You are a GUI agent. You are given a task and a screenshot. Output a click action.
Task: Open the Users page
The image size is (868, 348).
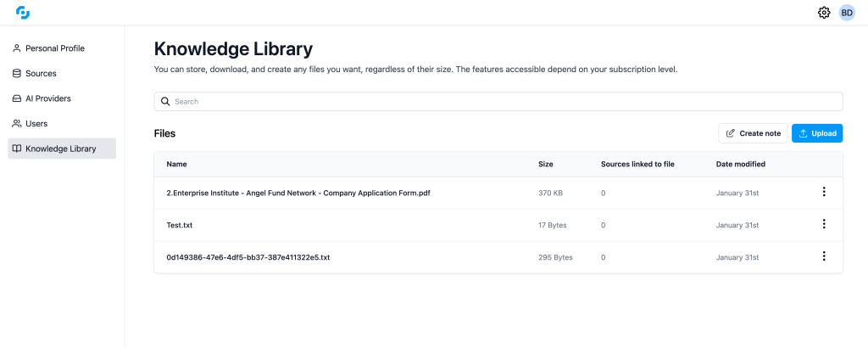[x=62, y=124]
